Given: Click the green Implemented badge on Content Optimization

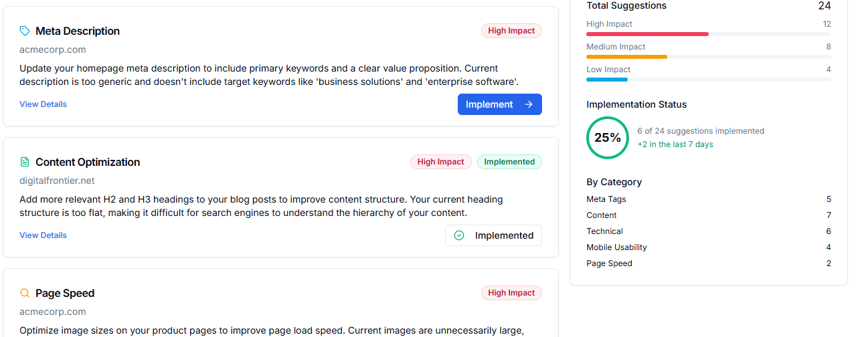Looking at the screenshot, I should 509,162.
